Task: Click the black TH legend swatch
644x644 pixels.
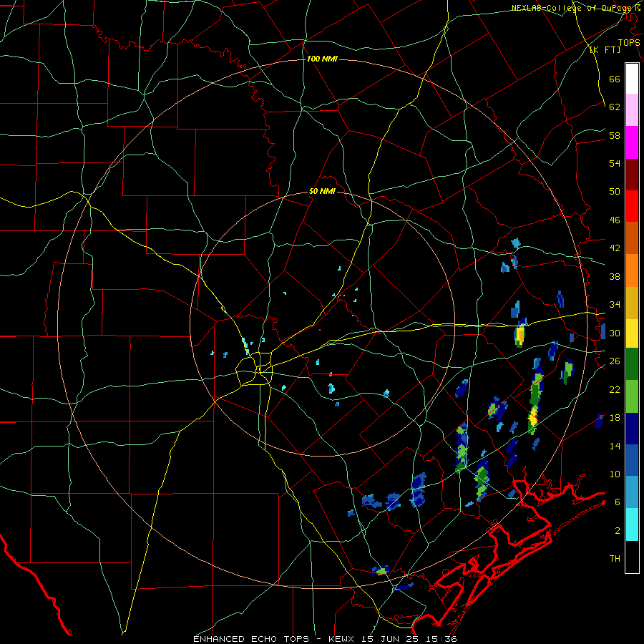Action: pos(632,557)
